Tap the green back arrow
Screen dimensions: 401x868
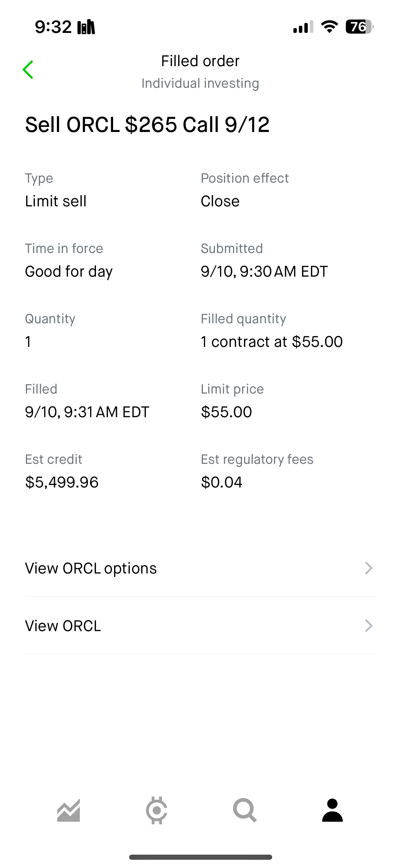(28, 70)
